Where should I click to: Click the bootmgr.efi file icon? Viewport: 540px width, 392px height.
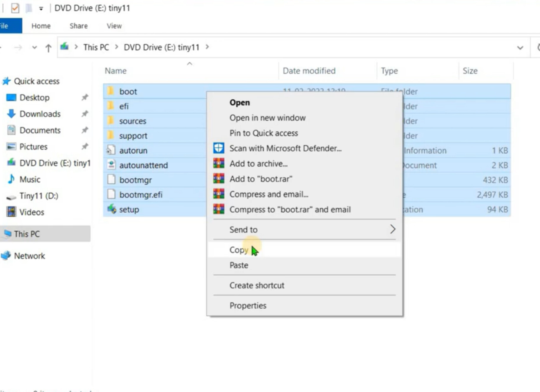tap(111, 194)
